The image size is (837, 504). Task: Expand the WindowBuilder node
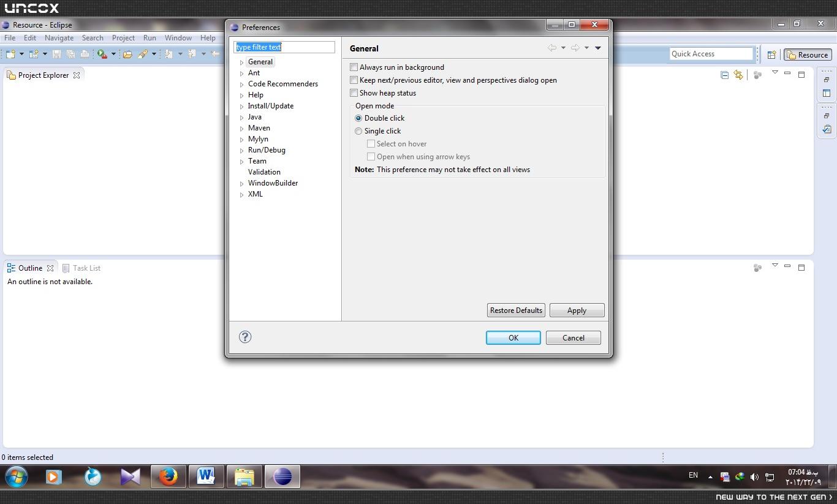(x=241, y=184)
